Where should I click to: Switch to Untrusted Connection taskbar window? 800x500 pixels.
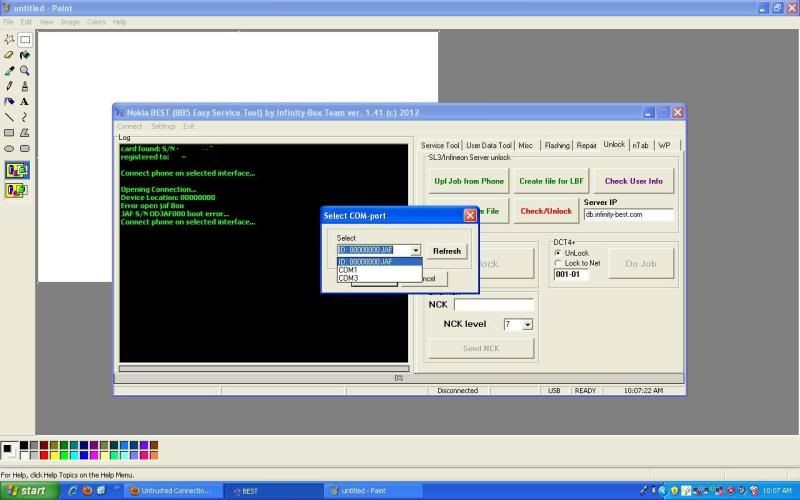click(173, 491)
